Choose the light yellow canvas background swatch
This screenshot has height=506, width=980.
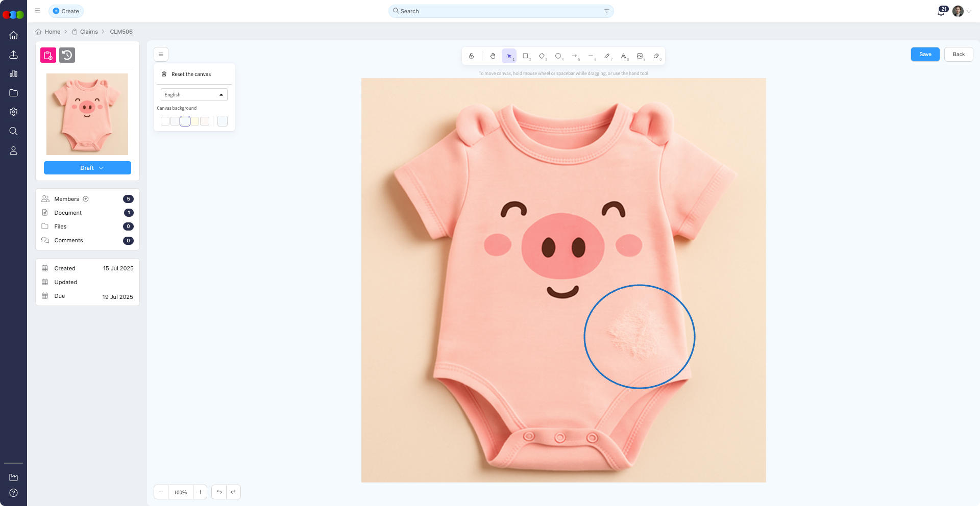coord(195,121)
